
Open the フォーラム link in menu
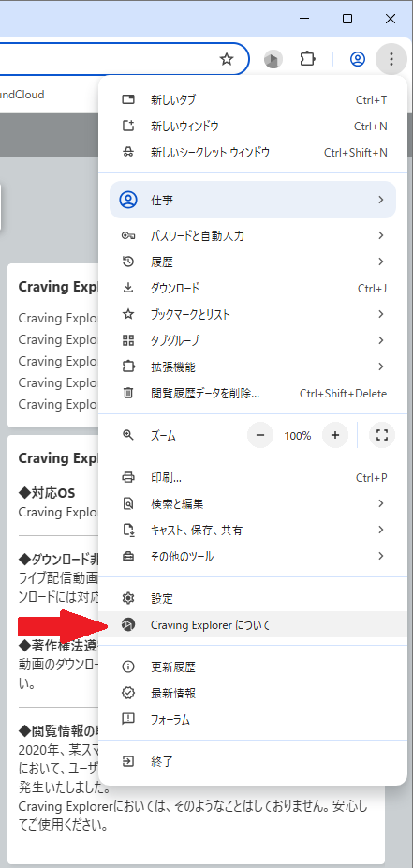coord(253,720)
